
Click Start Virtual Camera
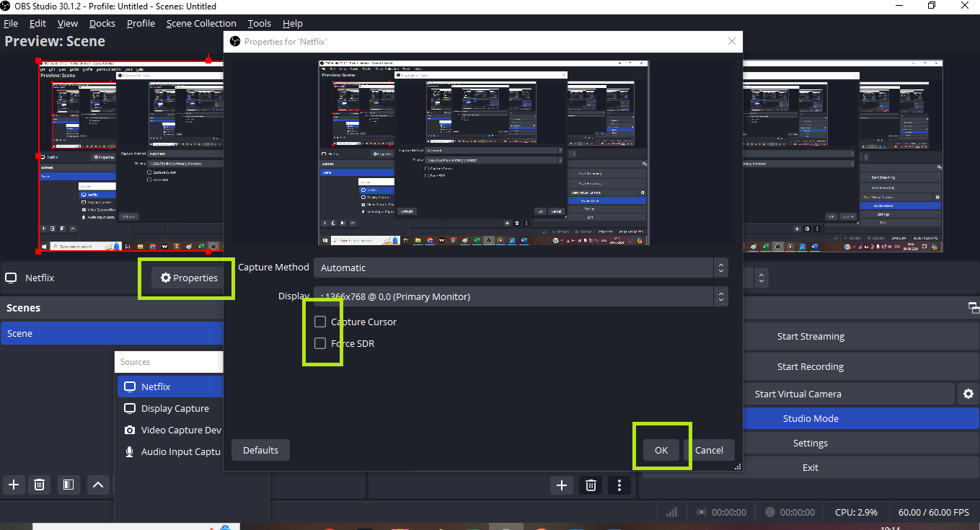798,394
